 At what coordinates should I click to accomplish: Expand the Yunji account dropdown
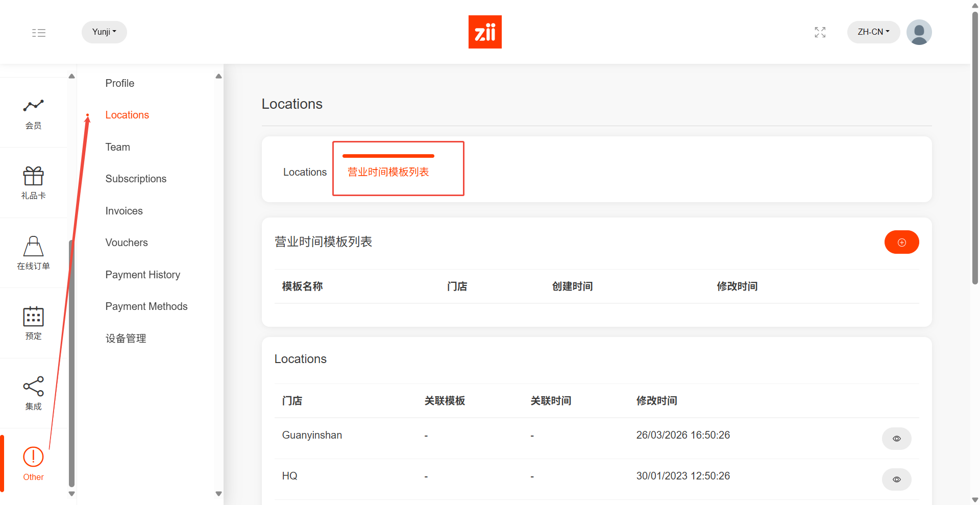tap(104, 32)
